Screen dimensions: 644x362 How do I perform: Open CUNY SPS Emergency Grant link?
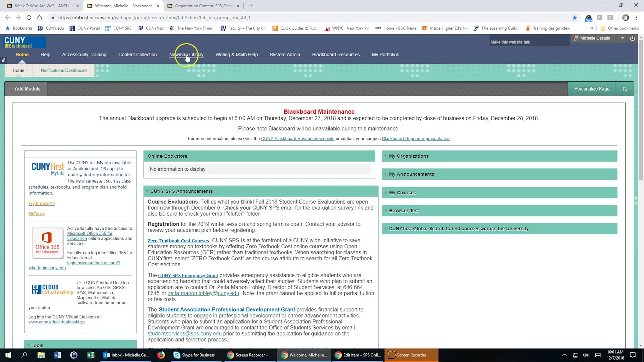[188, 276]
